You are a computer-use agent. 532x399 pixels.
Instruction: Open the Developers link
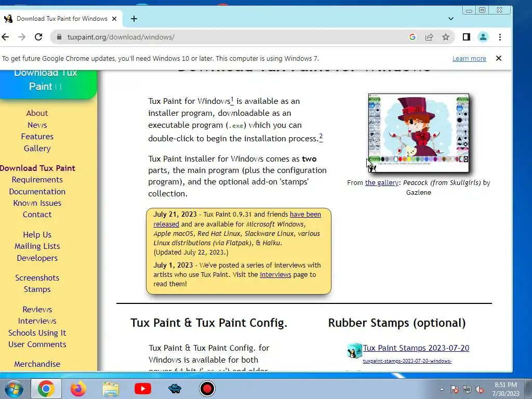pyautogui.click(x=37, y=258)
